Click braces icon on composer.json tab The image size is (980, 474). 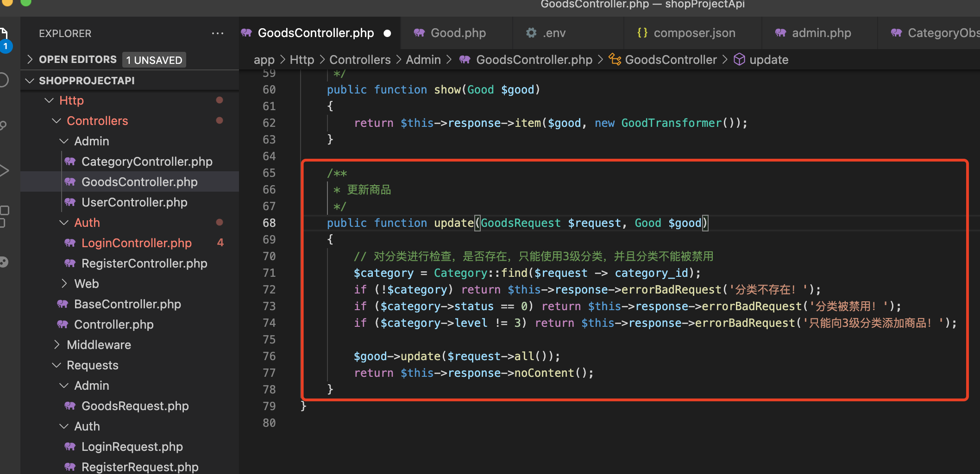[642, 33]
